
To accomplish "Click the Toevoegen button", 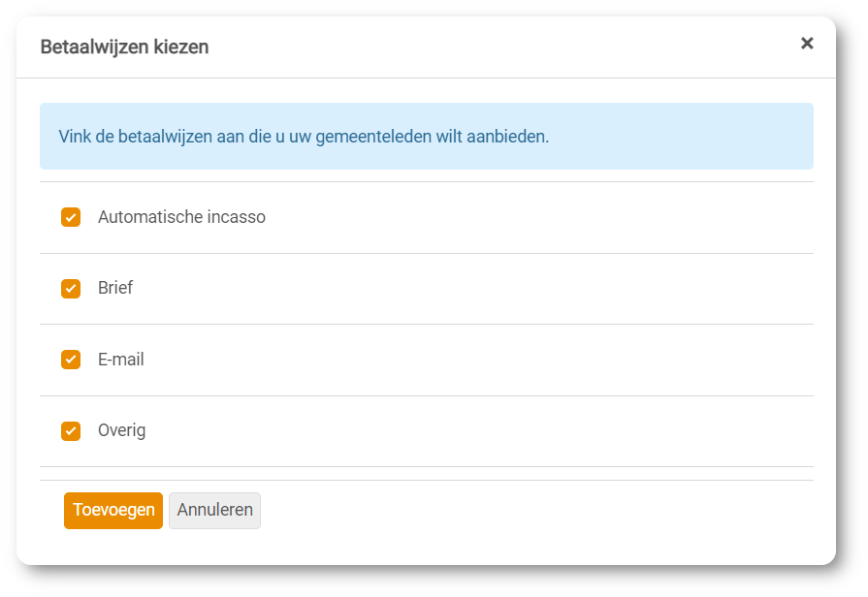I will click(x=113, y=511).
